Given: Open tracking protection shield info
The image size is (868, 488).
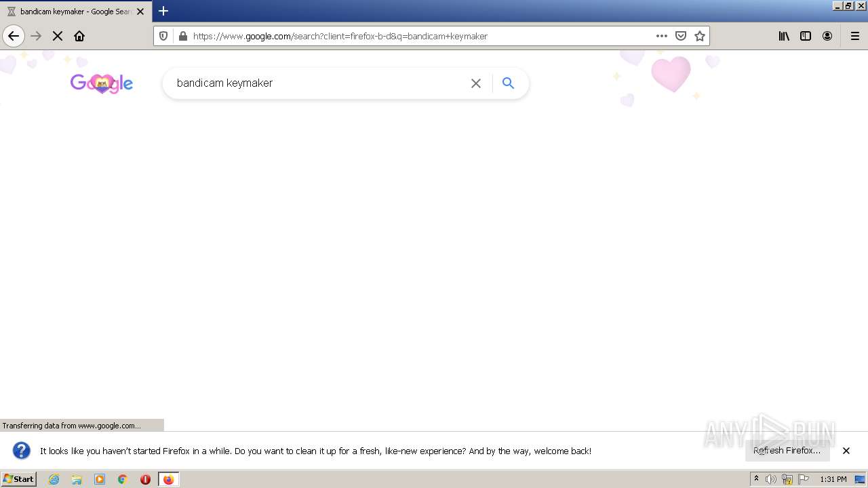Looking at the screenshot, I should point(163,36).
